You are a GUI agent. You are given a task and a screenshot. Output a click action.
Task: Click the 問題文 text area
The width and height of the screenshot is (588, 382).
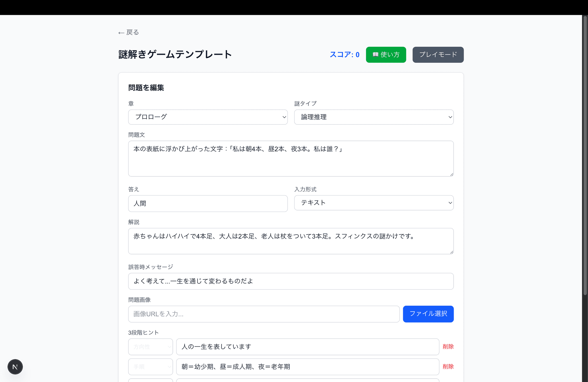[291, 158]
